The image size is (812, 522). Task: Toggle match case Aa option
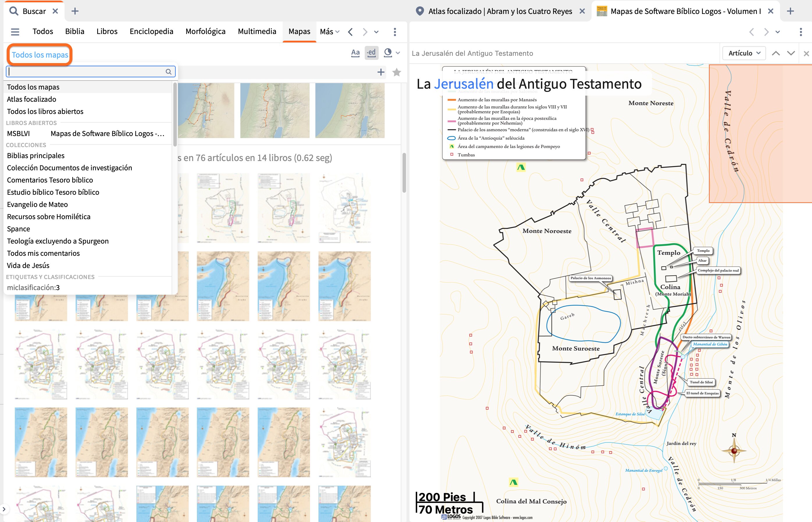pyautogui.click(x=355, y=53)
